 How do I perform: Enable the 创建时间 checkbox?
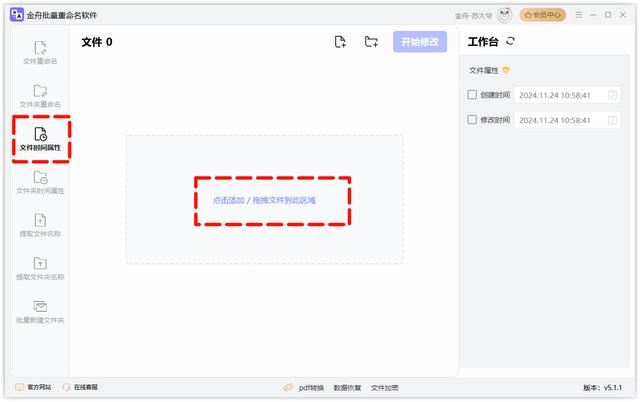pos(473,95)
